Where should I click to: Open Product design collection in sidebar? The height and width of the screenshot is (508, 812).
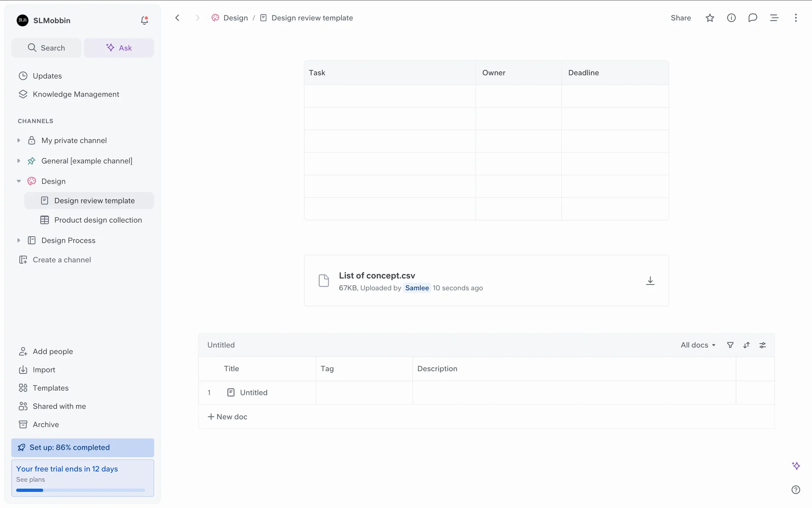98,220
